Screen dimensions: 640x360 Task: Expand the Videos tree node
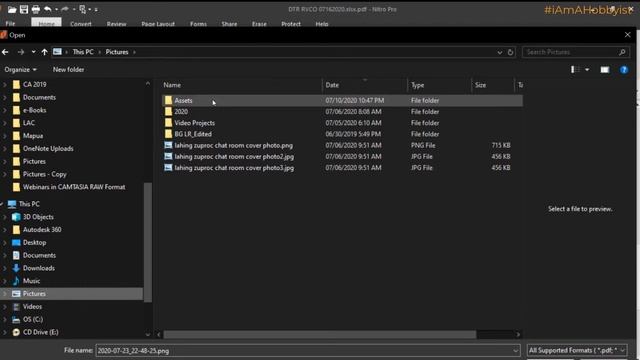pyautogui.click(x=5, y=307)
